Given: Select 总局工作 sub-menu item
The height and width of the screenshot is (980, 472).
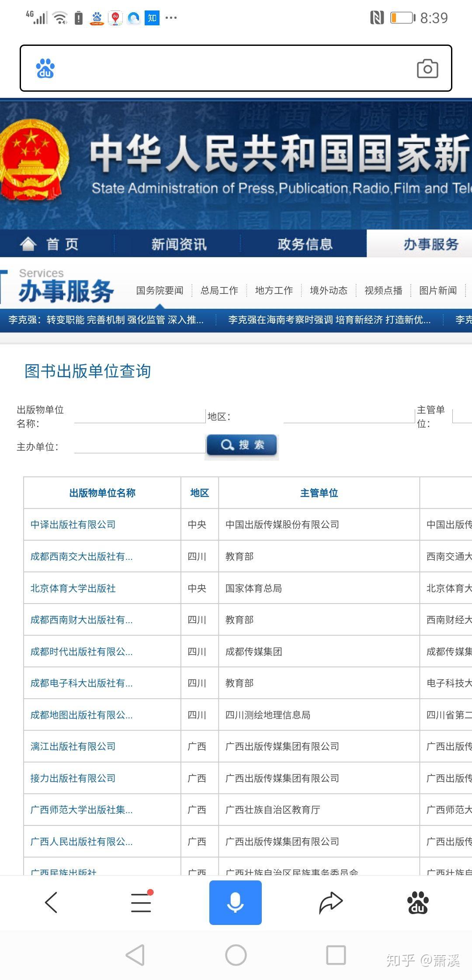Looking at the screenshot, I should pyautogui.click(x=219, y=290).
